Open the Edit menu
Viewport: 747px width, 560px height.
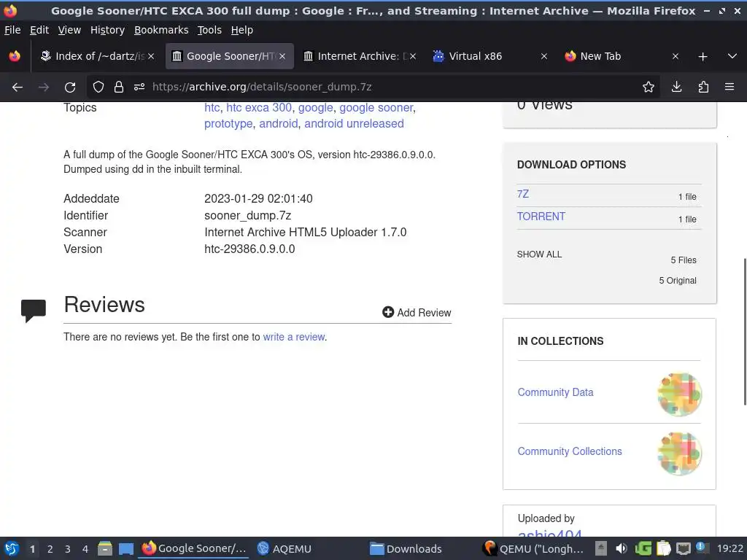(39, 30)
